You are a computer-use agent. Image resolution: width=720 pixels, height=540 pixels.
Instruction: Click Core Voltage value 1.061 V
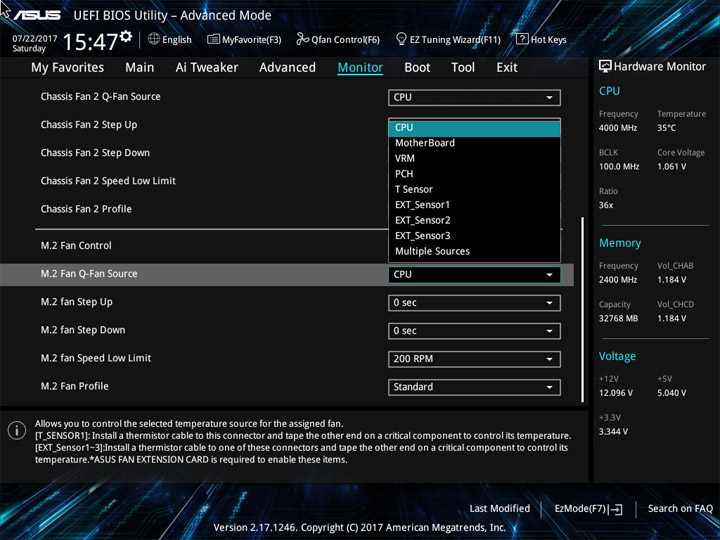point(671,167)
